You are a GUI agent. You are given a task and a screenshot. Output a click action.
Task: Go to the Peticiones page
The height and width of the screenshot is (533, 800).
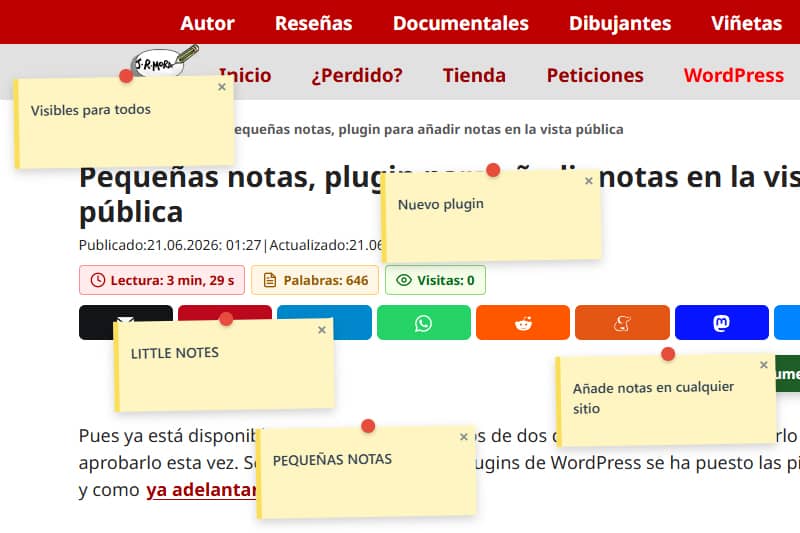[x=595, y=75]
